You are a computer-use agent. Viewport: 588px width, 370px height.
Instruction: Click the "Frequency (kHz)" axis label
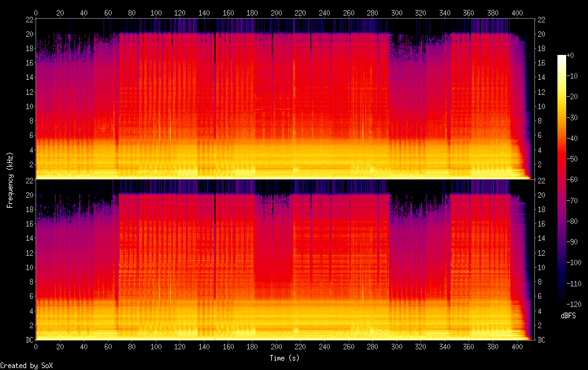(10, 180)
